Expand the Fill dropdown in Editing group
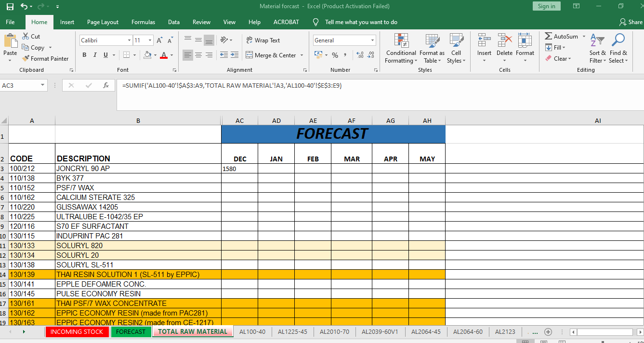644x343 pixels. (564, 48)
